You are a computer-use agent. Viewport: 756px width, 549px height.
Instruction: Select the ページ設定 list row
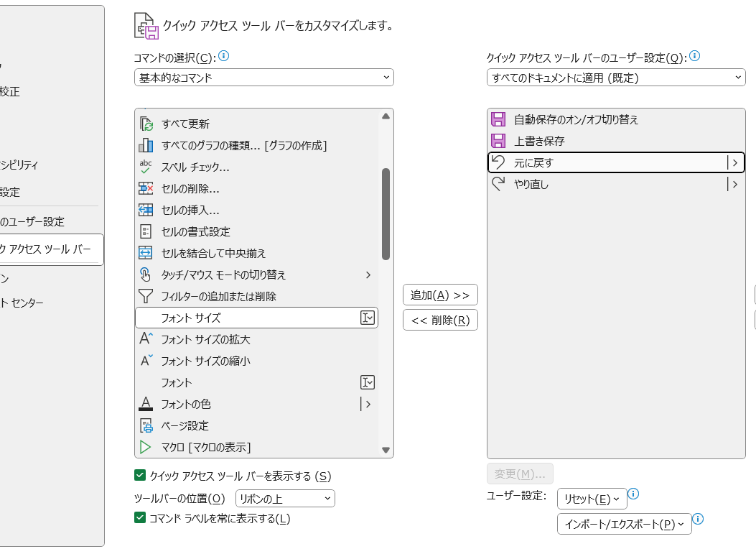coord(256,425)
